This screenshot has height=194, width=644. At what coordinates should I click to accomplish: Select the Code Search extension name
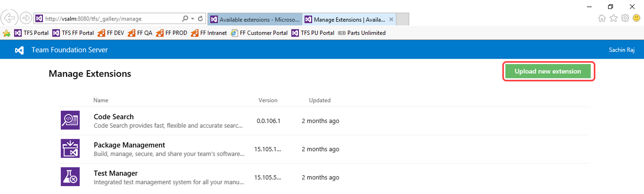[x=114, y=117]
